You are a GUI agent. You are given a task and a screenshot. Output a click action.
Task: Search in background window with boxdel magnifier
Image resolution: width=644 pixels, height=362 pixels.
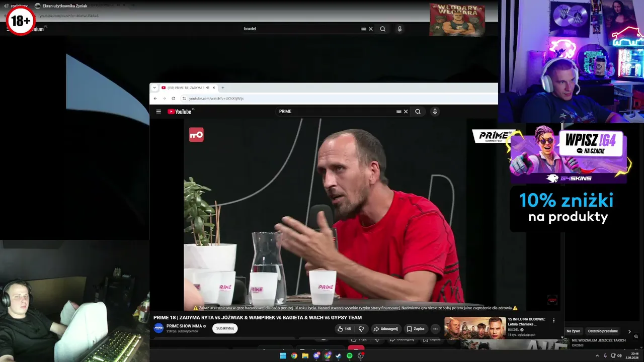click(x=383, y=29)
